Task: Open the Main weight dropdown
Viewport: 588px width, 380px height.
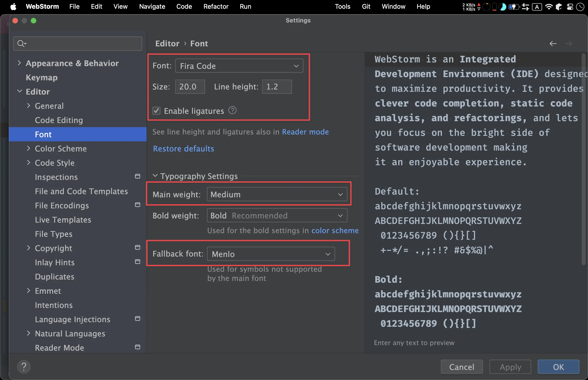Action: click(277, 194)
